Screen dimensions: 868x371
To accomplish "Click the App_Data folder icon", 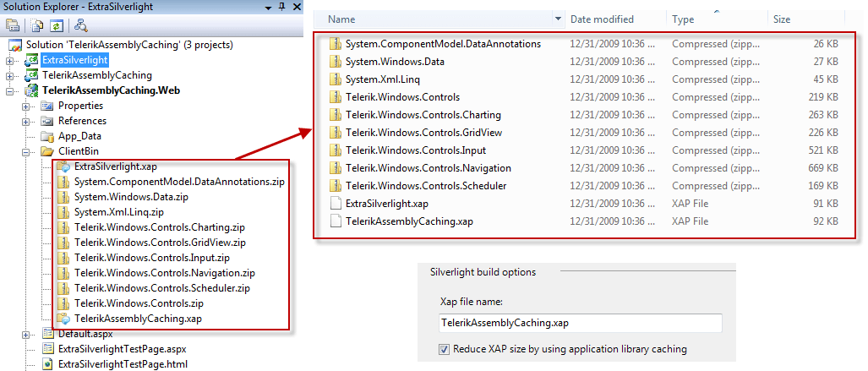I will pos(48,136).
